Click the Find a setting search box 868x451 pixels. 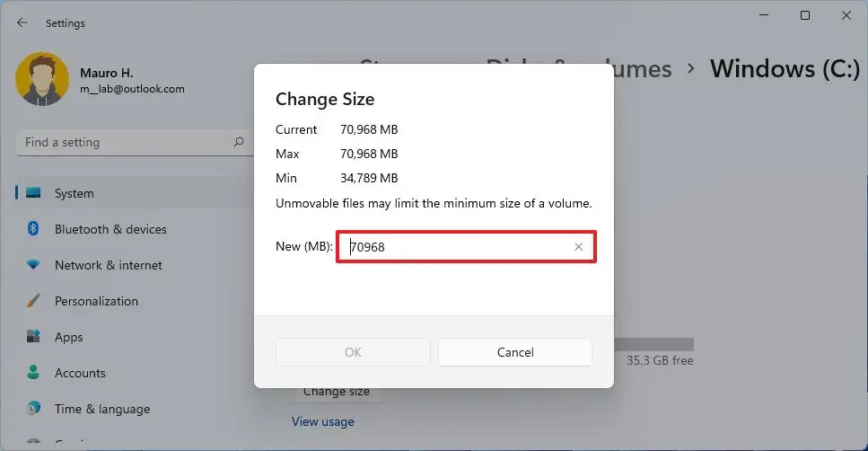tap(126, 142)
